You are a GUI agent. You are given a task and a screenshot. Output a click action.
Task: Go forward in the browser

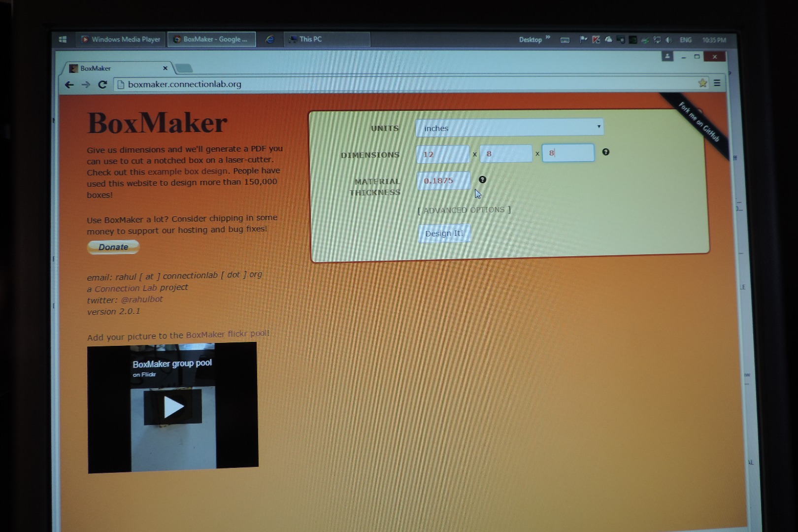point(86,85)
